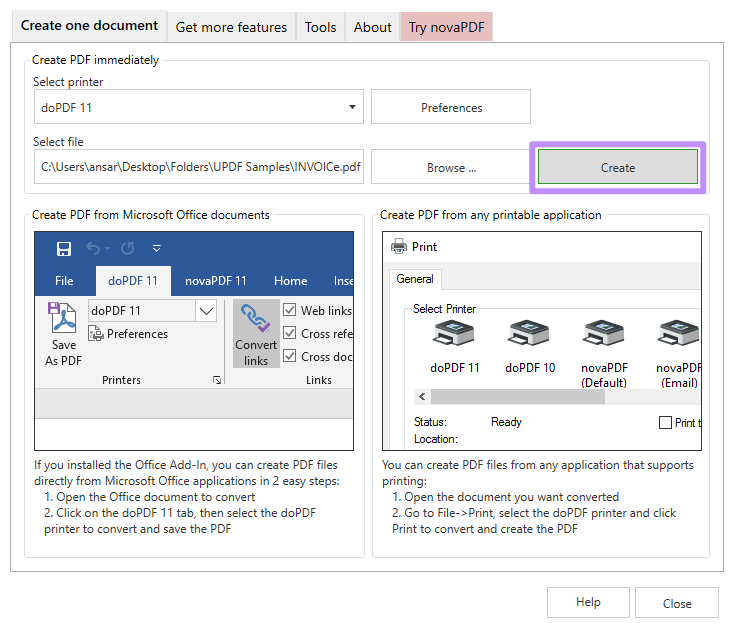Select the General tab in Print dialog
This screenshot has width=729, height=628.
tap(415, 279)
